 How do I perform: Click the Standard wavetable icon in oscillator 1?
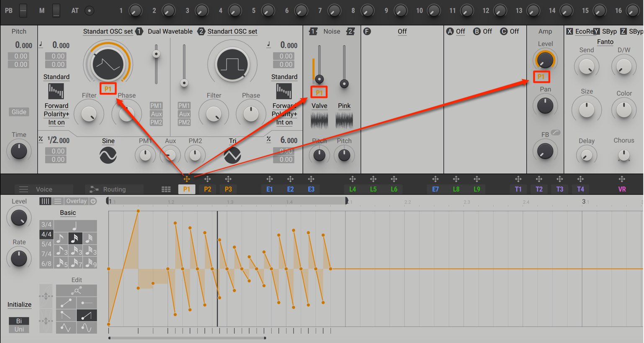(56, 91)
